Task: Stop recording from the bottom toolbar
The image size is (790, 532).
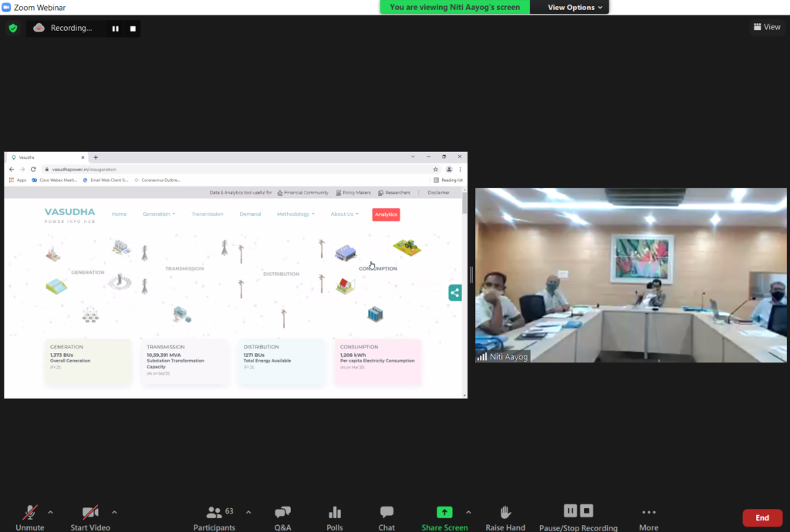Action: (586, 511)
